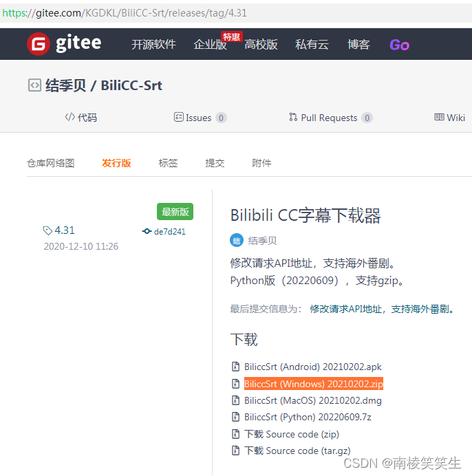Open the BiliCC-Srt repository name link
472x476 pixels.
tap(131, 85)
